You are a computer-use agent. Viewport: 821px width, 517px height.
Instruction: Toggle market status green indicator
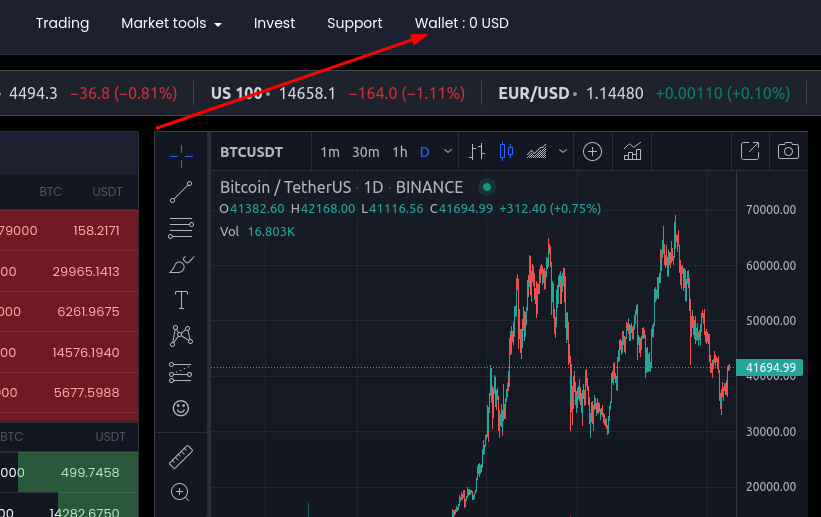486,187
